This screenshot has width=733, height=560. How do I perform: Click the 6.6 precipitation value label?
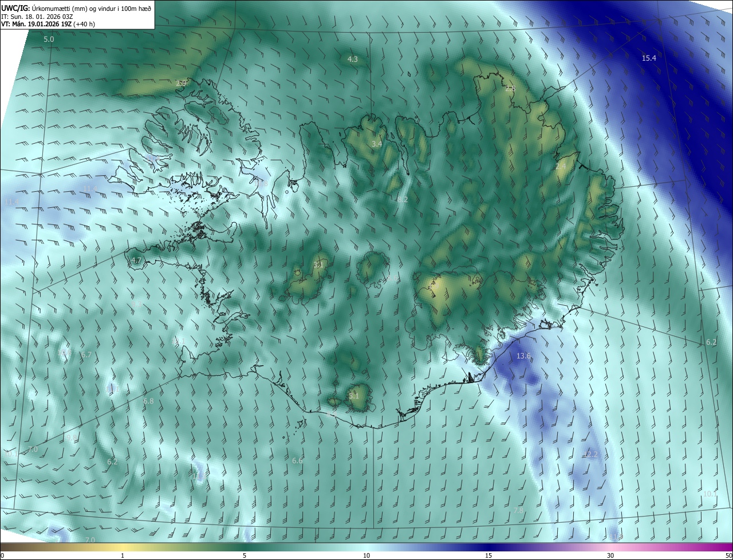point(297,460)
